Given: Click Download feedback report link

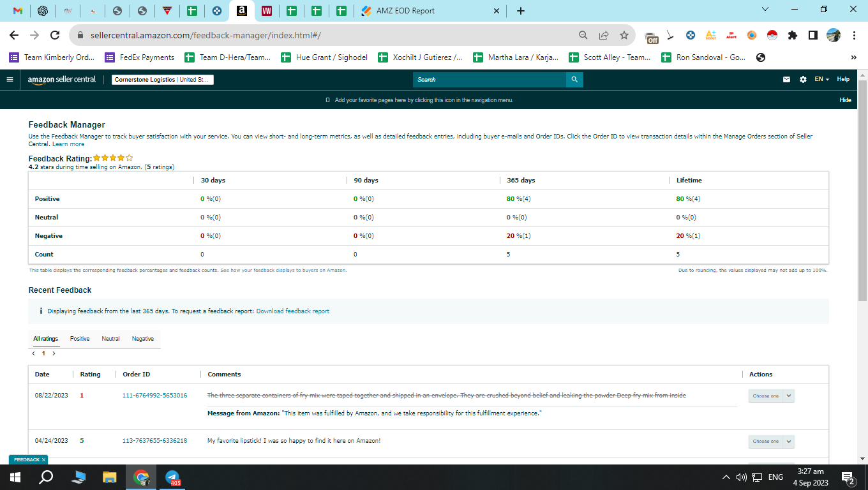Looking at the screenshot, I should coord(293,311).
